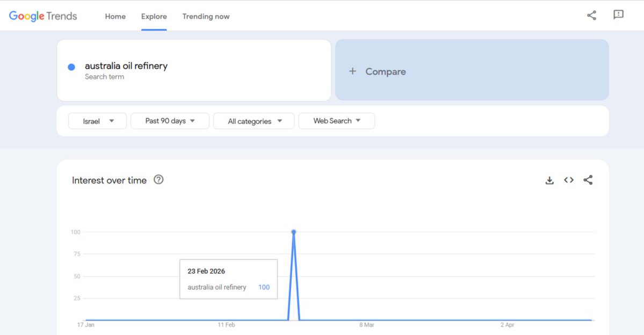Click the '2 Apr' axis label

[507, 325]
